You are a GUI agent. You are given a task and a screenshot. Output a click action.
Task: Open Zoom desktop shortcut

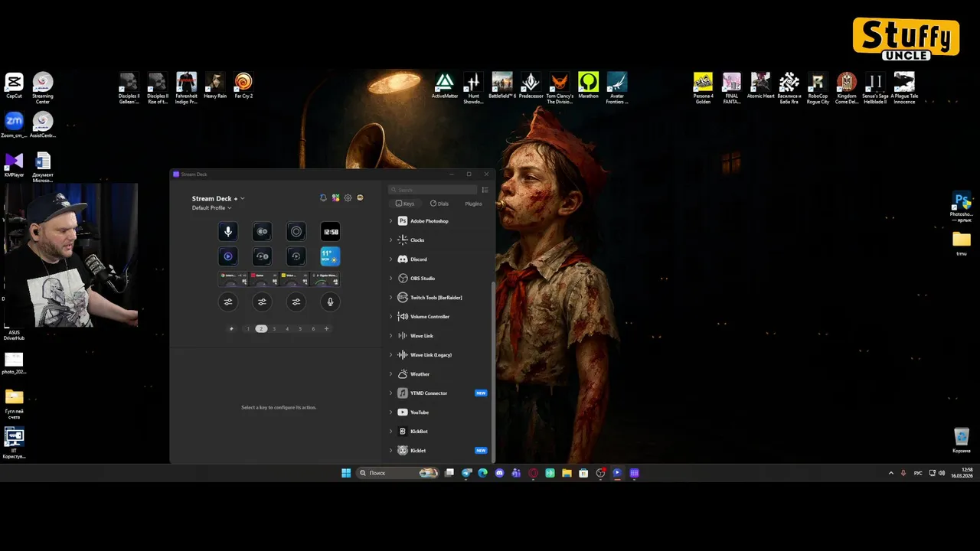[x=14, y=125]
